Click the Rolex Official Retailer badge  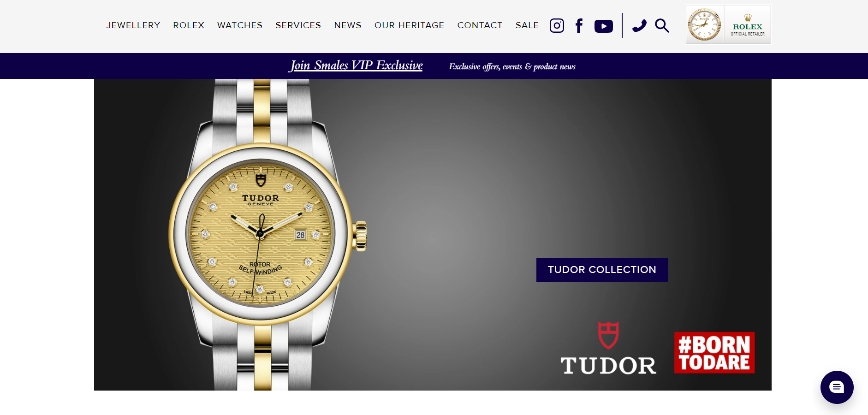click(748, 25)
